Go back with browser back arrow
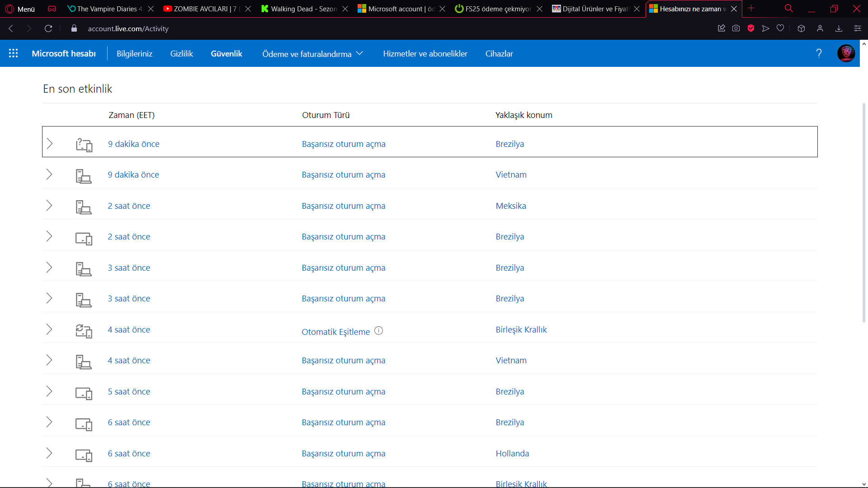Image resolution: width=868 pixels, height=488 pixels. [x=11, y=28]
